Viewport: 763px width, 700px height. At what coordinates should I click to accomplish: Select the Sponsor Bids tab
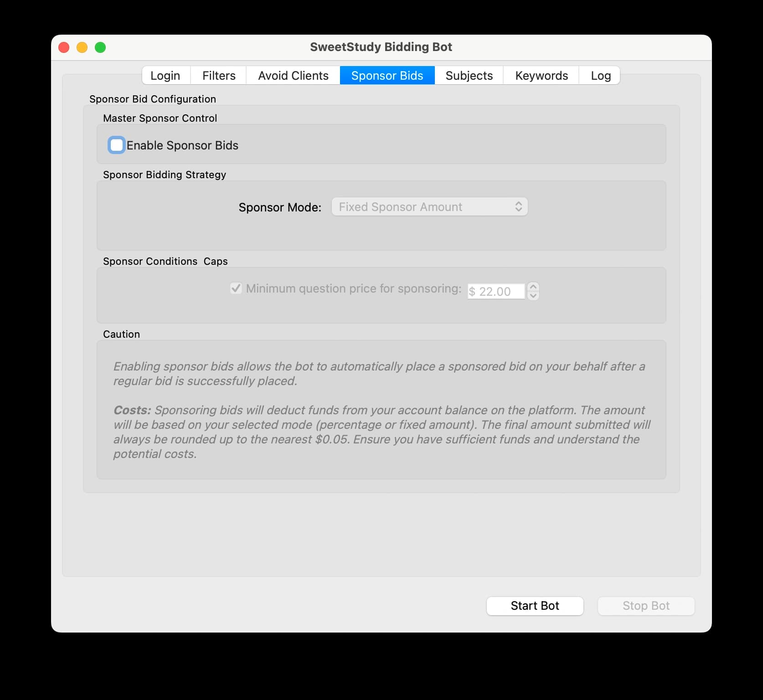387,75
